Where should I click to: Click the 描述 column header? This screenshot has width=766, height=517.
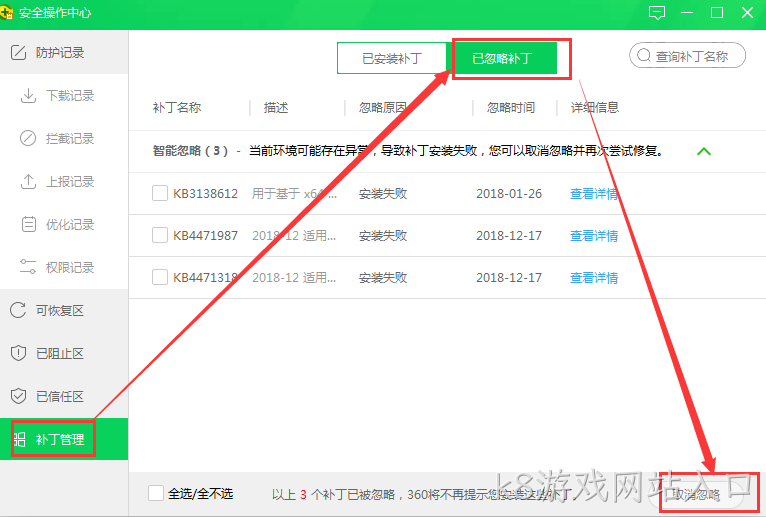point(276,108)
